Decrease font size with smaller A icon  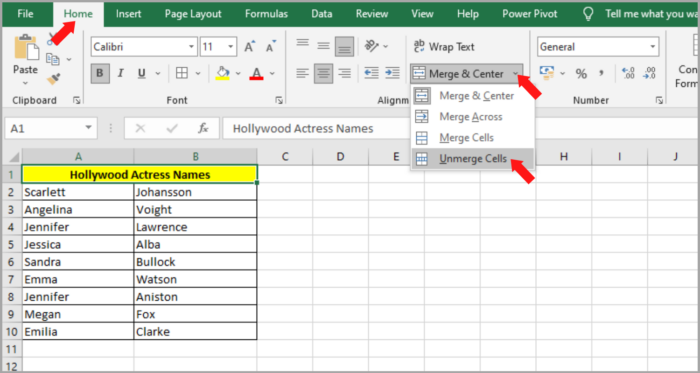(x=271, y=47)
